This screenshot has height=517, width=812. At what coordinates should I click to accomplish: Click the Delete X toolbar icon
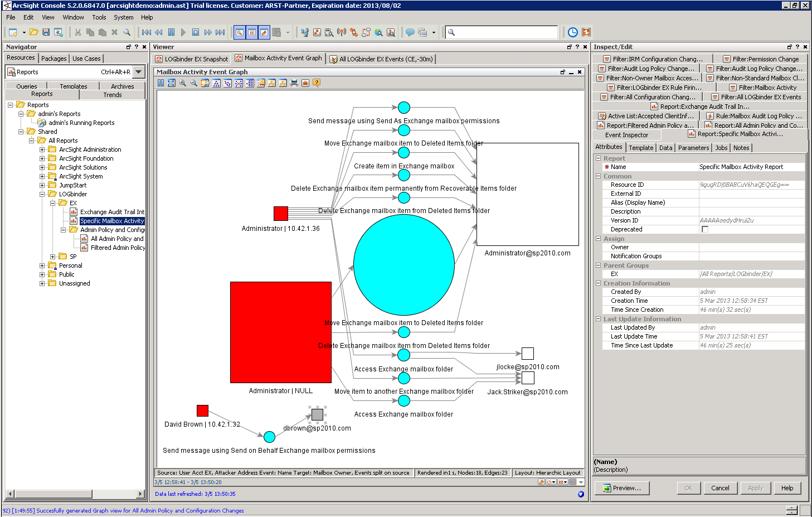click(115, 32)
